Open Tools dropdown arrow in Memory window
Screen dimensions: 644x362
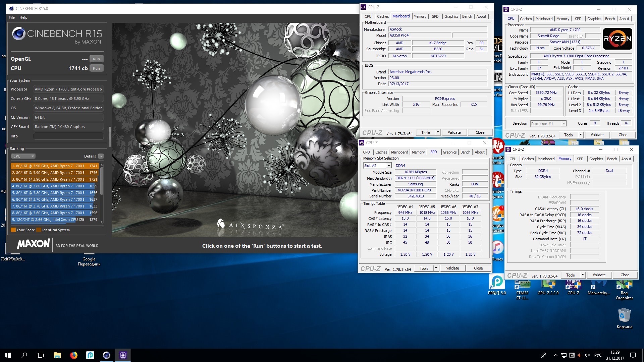click(583, 275)
